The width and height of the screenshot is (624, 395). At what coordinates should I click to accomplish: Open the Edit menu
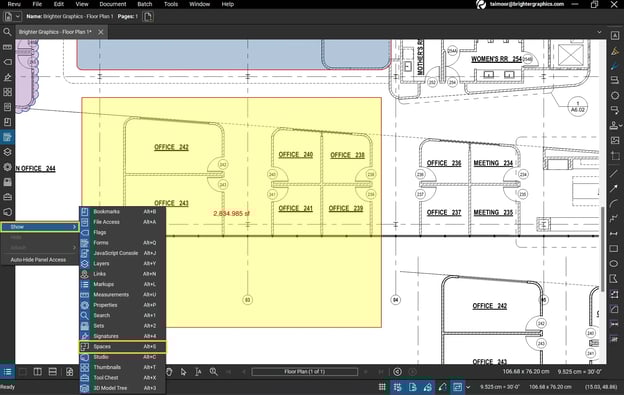click(59, 4)
